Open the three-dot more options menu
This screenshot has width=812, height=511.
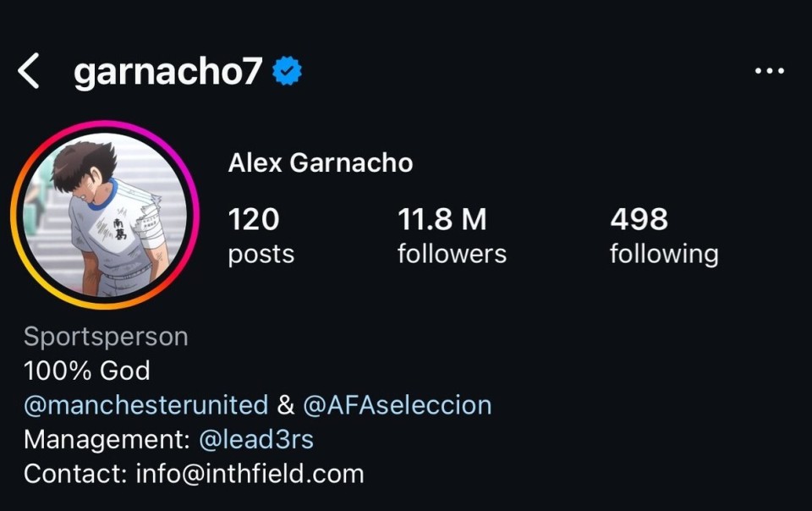(x=770, y=71)
